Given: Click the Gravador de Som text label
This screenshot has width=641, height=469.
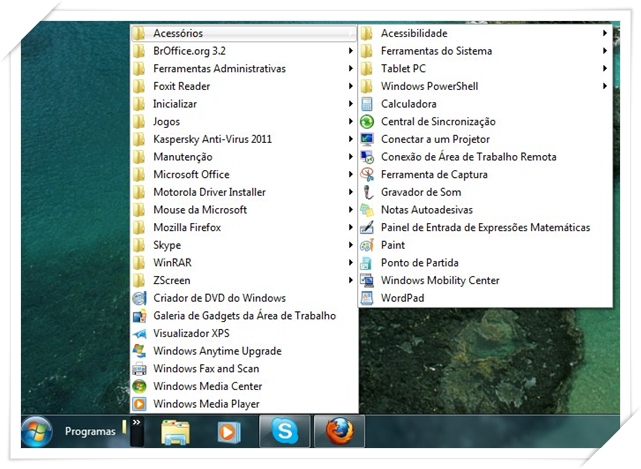Looking at the screenshot, I should click(x=421, y=192).
